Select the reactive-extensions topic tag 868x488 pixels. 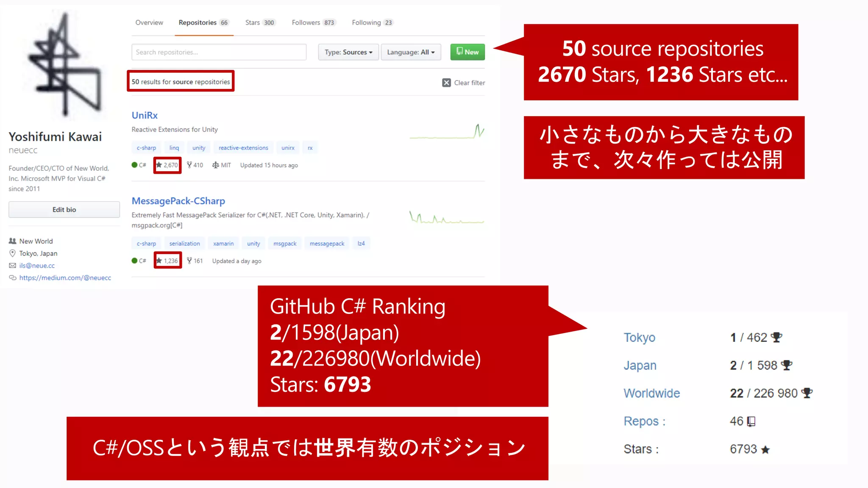[x=243, y=148]
